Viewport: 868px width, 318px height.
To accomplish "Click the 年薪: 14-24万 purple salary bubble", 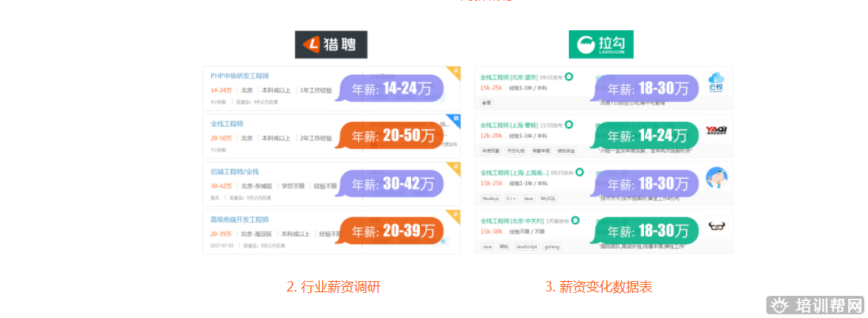I will tap(392, 89).
